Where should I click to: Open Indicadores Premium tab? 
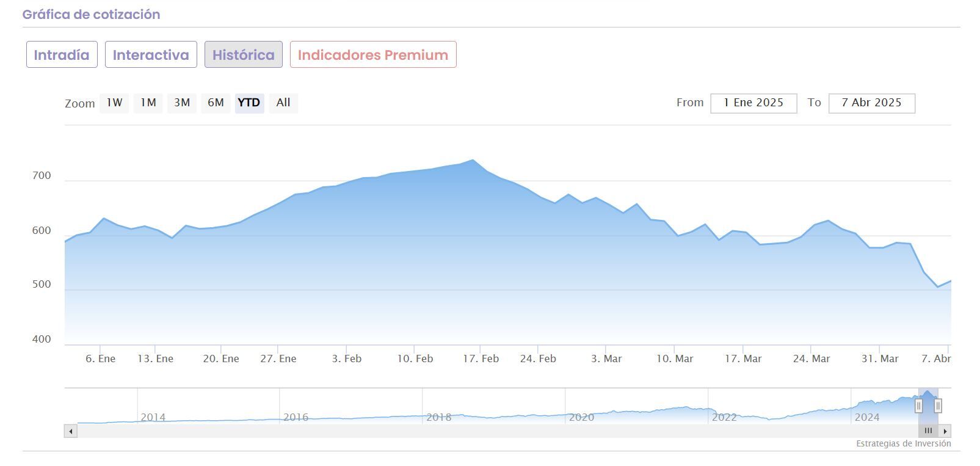click(x=373, y=54)
